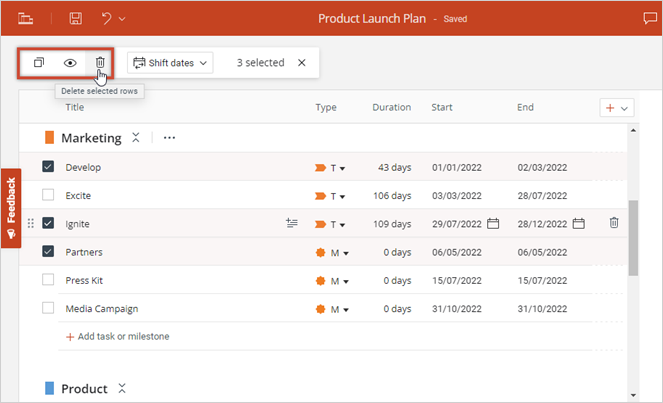The image size is (663, 403).
Task: Open the Ignite start date calendar picker
Action: pyautogui.click(x=493, y=223)
